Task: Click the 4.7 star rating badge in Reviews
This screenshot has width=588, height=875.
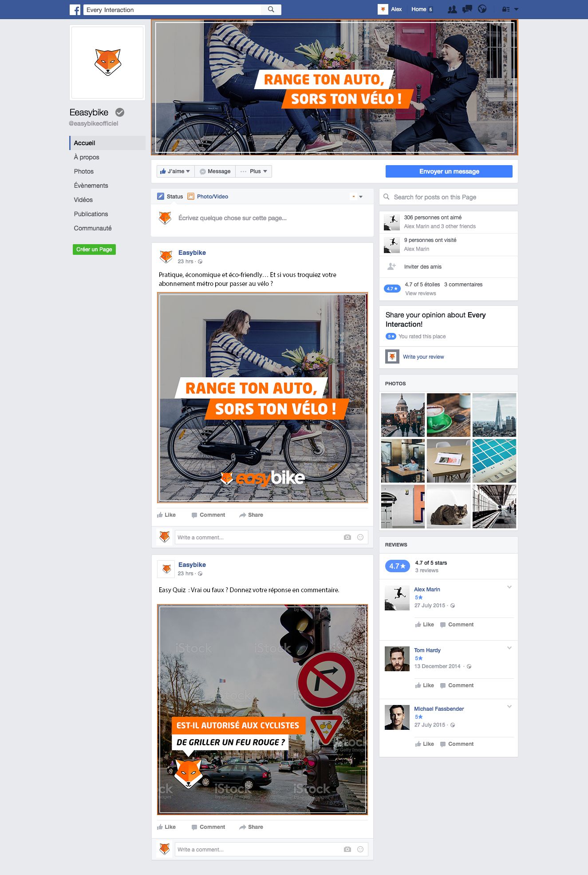Action: point(397,566)
